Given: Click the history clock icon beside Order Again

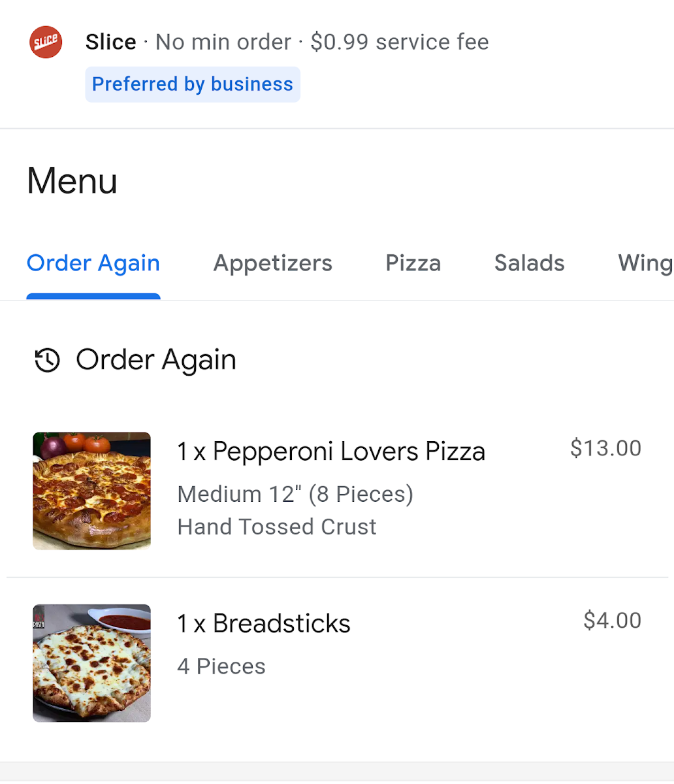Looking at the screenshot, I should (47, 360).
